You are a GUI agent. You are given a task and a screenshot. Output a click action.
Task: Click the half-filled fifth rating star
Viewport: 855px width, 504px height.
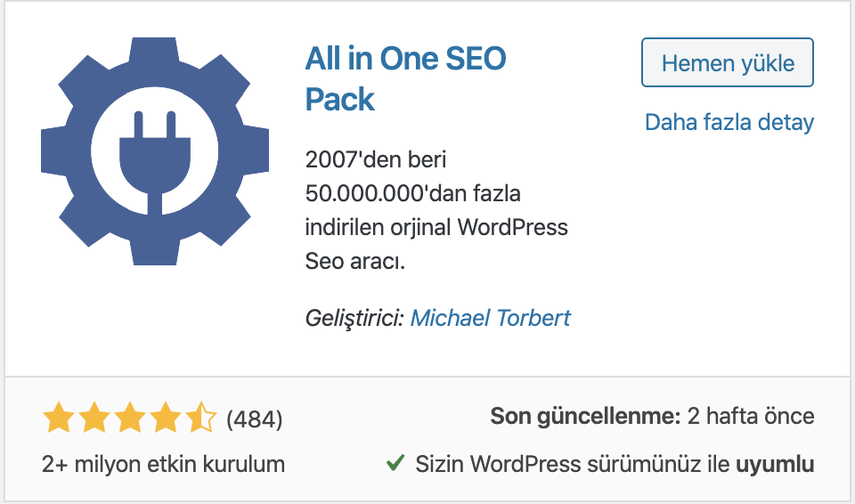[200, 418]
